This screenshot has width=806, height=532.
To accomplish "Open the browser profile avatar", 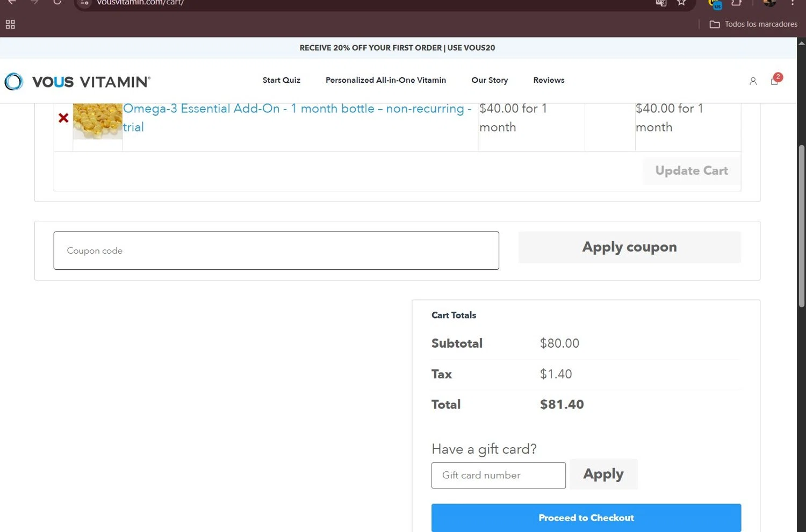I will [x=769, y=3].
